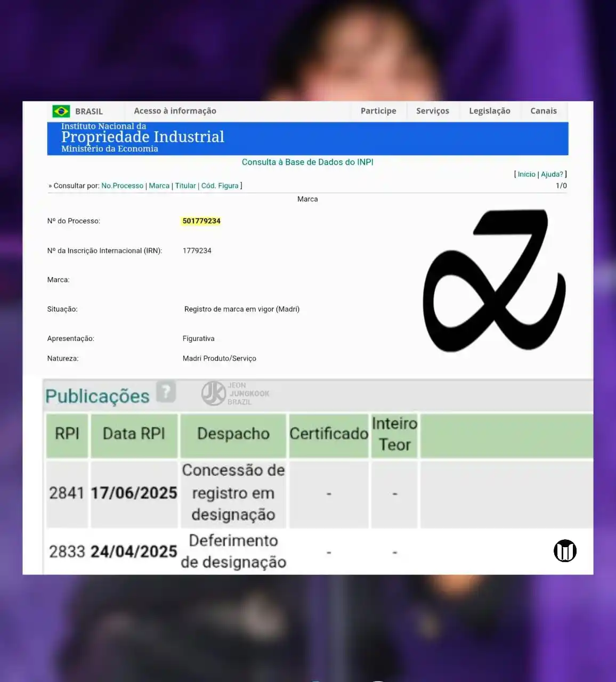The image size is (616, 682).
Task: Select IRN value 1779234
Action: point(197,250)
